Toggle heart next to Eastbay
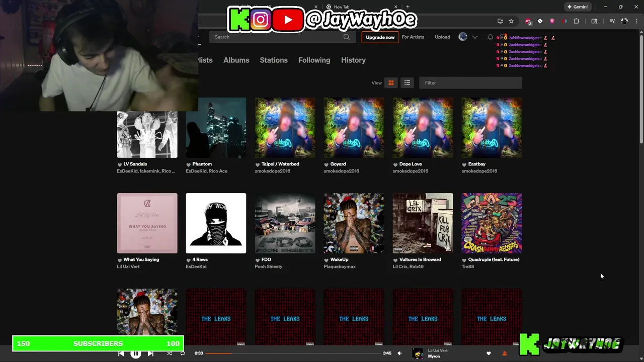Viewport: 644px width, 362px height. pyautogui.click(x=464, y=164)
